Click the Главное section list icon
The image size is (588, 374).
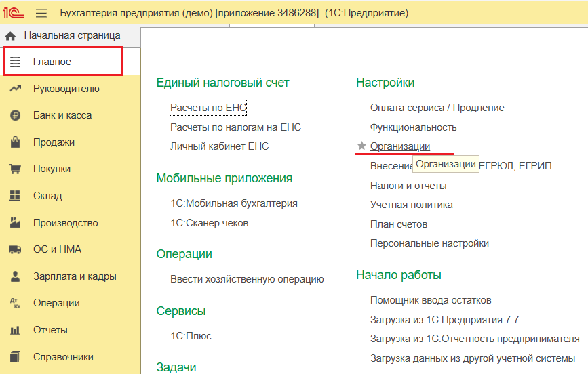pos(16,62)
